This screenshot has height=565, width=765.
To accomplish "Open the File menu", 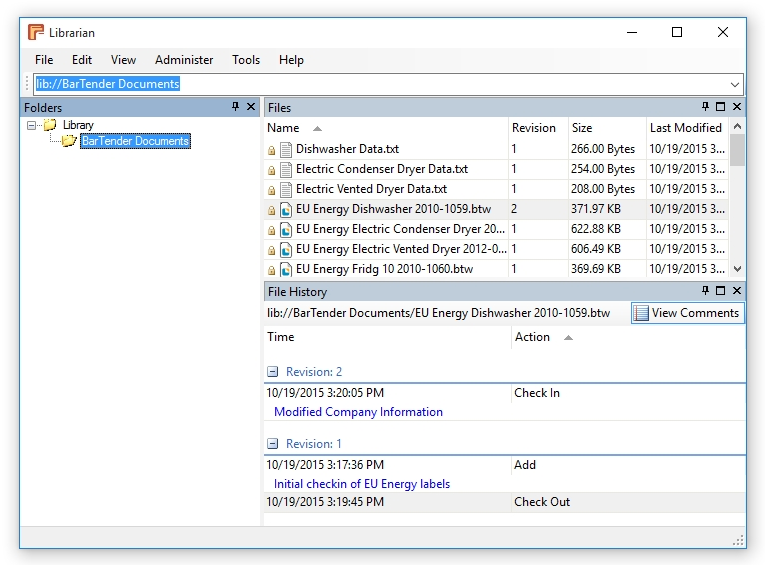I will pos(44,60).
